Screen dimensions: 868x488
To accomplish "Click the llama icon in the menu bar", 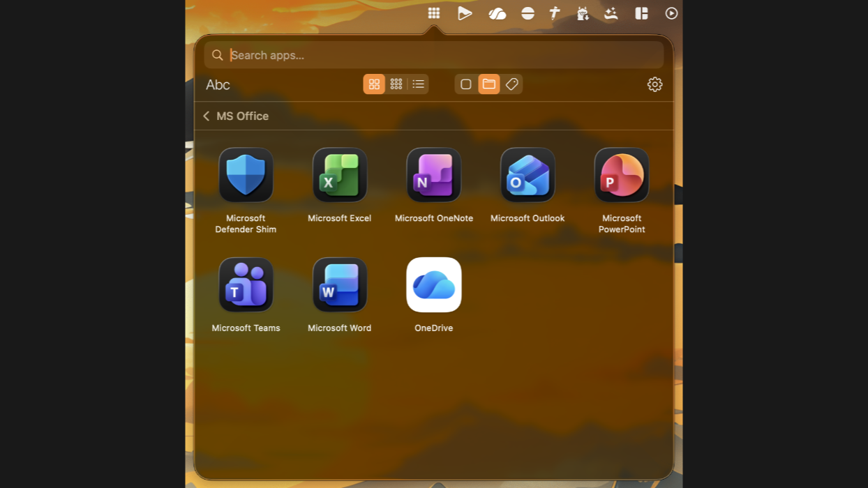I will pos(583,13).
